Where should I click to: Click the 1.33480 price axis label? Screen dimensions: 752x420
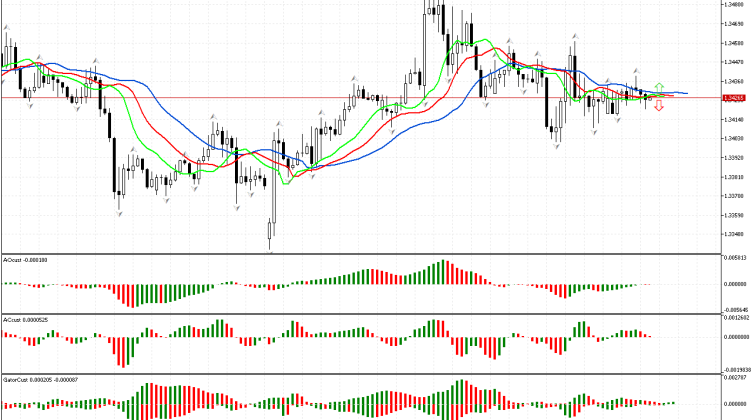click(x=734, y=233)
